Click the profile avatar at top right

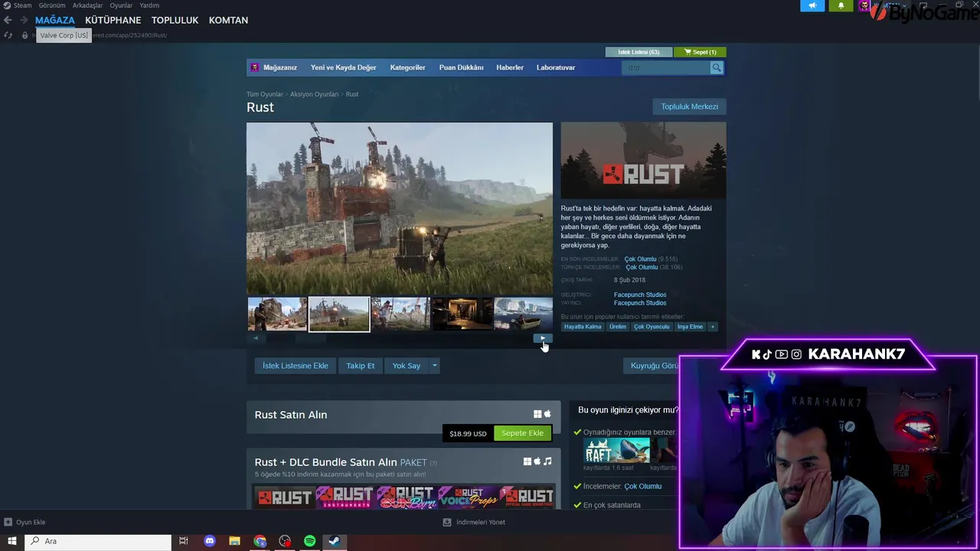pyautogui.click(x=864, y=5)
